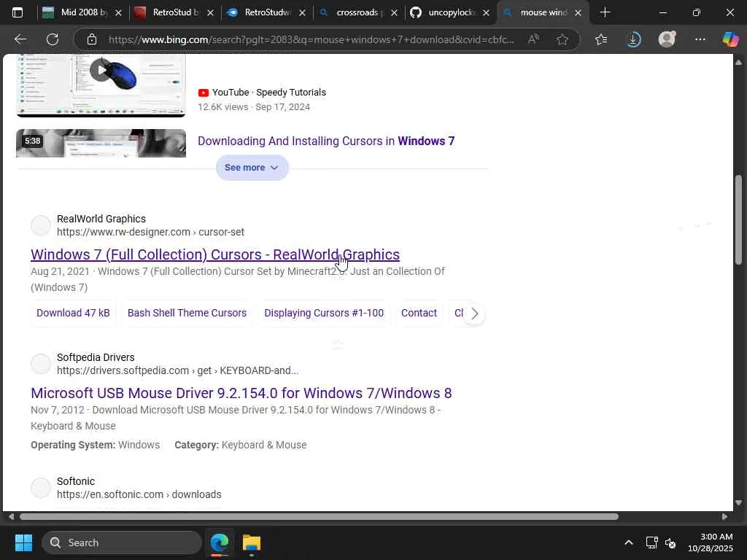
Task: Show hidden system tray icons
Action: click(x=629, y=542)
